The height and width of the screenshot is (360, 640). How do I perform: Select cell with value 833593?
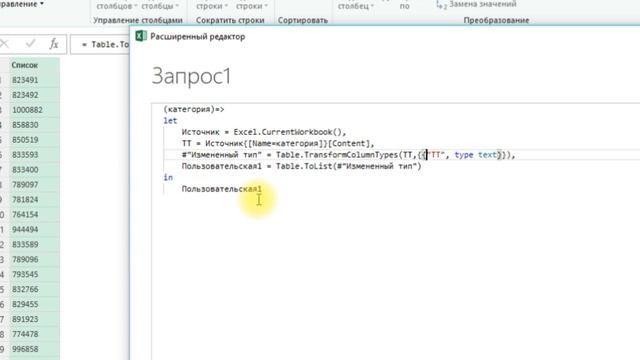click(x=34, y=155)
